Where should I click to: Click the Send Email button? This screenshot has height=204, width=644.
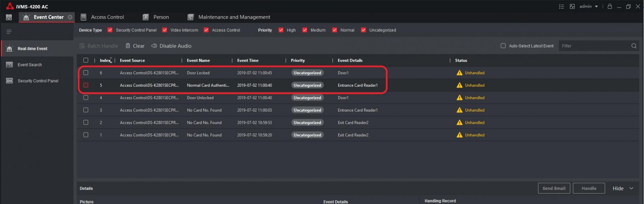tap(554, 188)
